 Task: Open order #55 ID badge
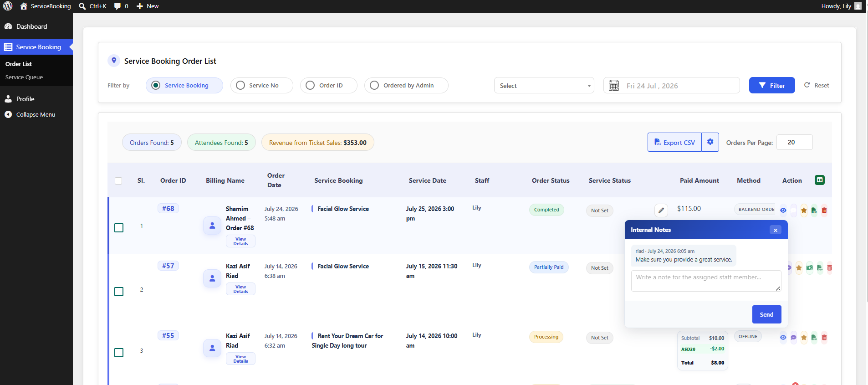(168, 335)
